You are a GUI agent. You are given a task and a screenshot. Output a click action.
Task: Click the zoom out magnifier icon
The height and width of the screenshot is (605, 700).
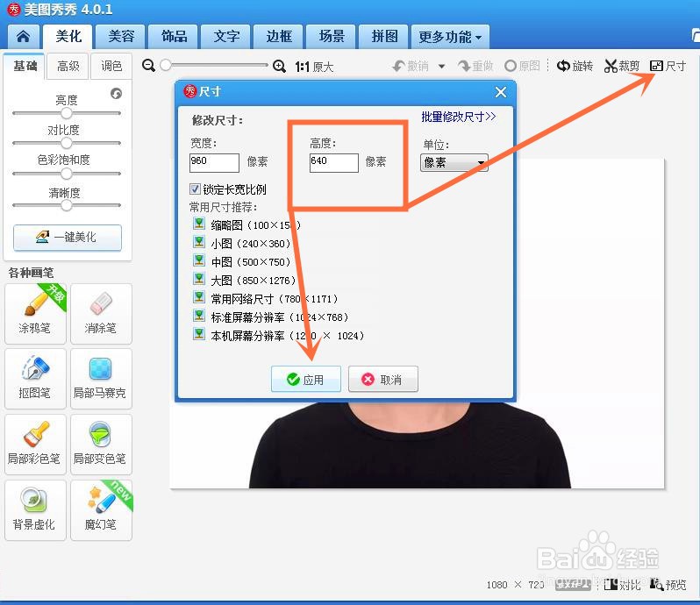[148, 66]
